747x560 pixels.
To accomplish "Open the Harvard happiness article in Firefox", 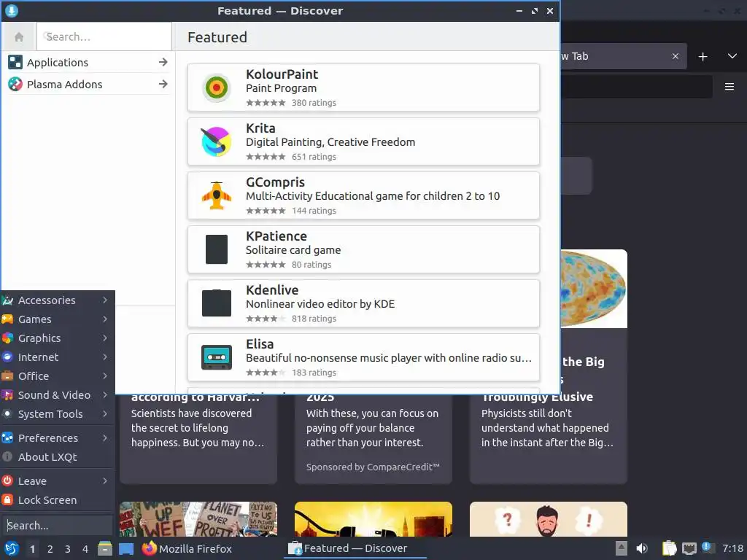I will point(198,438).
